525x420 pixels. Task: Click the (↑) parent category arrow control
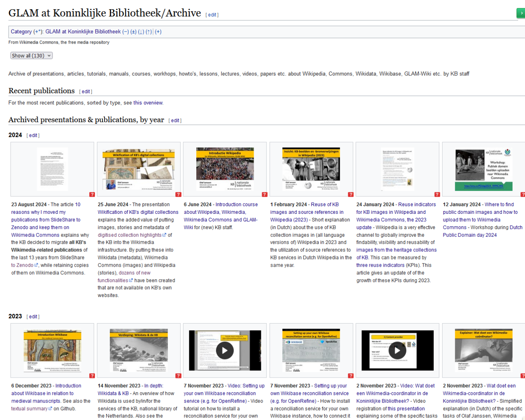coord(149,32)
